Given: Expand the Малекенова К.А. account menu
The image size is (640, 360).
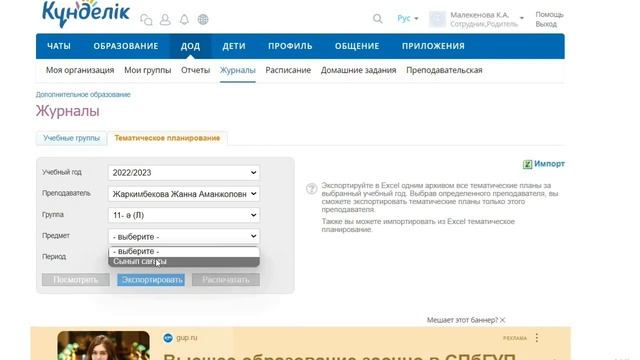Looking at the screenshot, I should click(x=522, y=18).
